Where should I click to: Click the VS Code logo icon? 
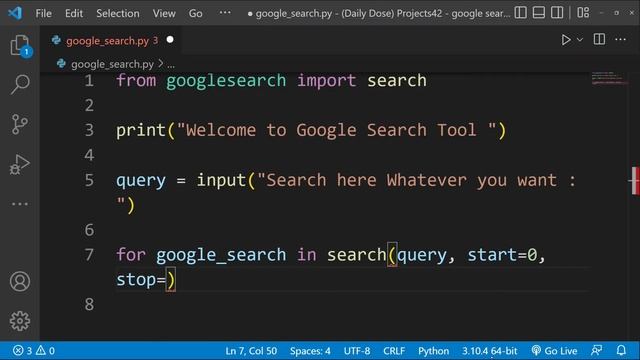(x=15, y=13)
